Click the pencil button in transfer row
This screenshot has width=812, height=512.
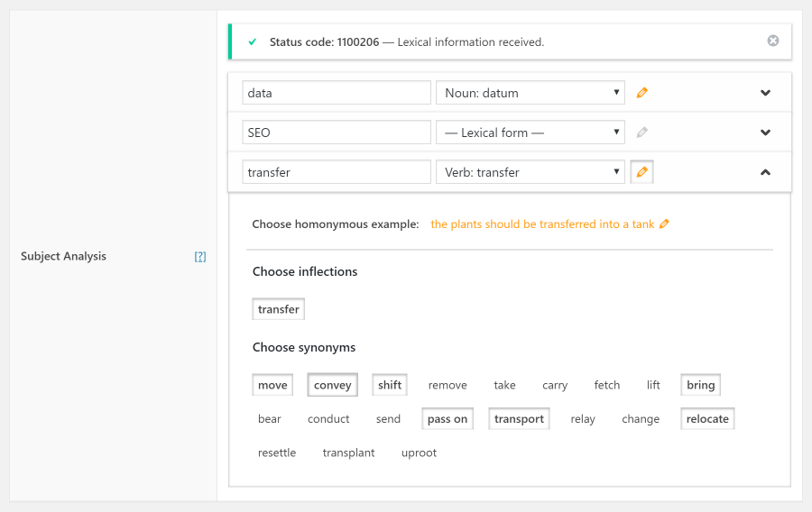click(641, 171)
